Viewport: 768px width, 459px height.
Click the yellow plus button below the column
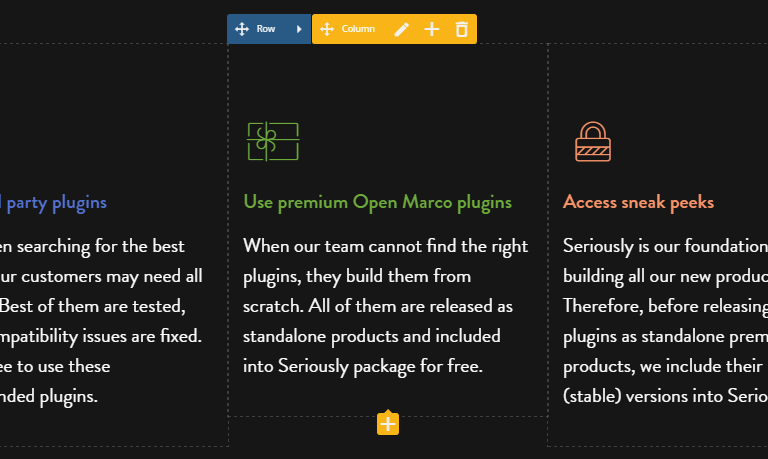coord(388,423)
